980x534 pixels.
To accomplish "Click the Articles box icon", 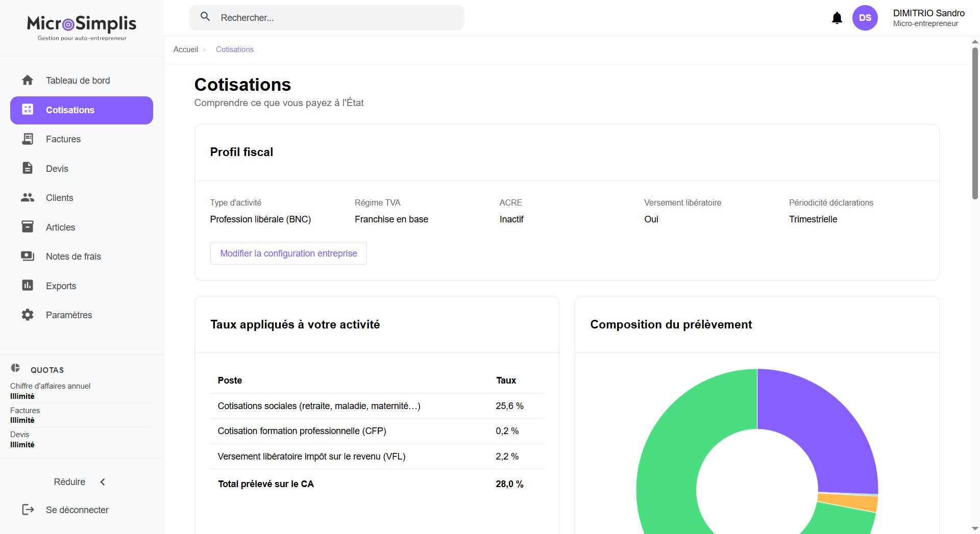I will (28, 226).
